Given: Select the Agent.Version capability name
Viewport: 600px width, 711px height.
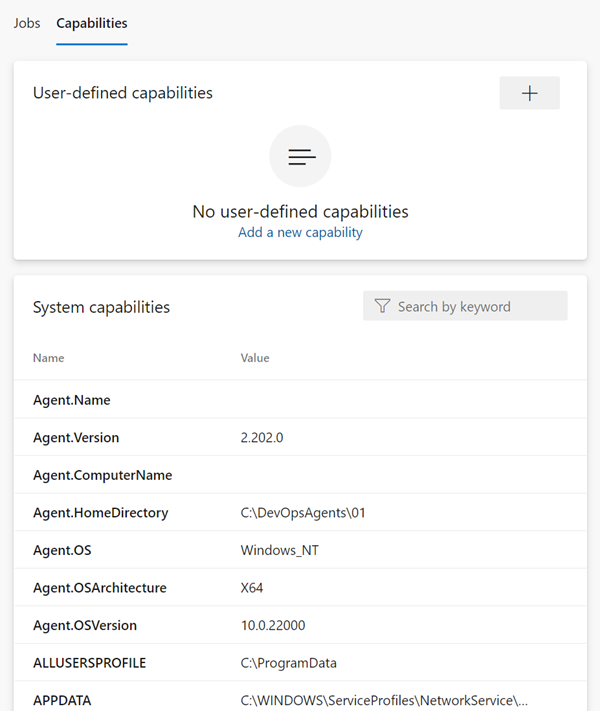Looking at the screenshot, I should pos(76,438).
